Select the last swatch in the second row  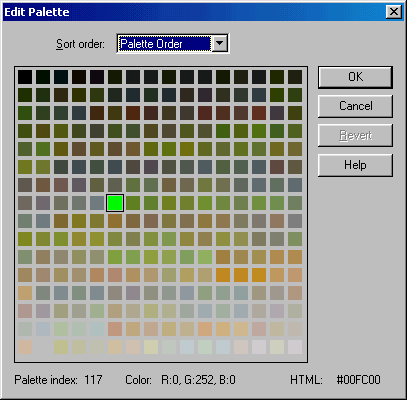coord(295,95)
